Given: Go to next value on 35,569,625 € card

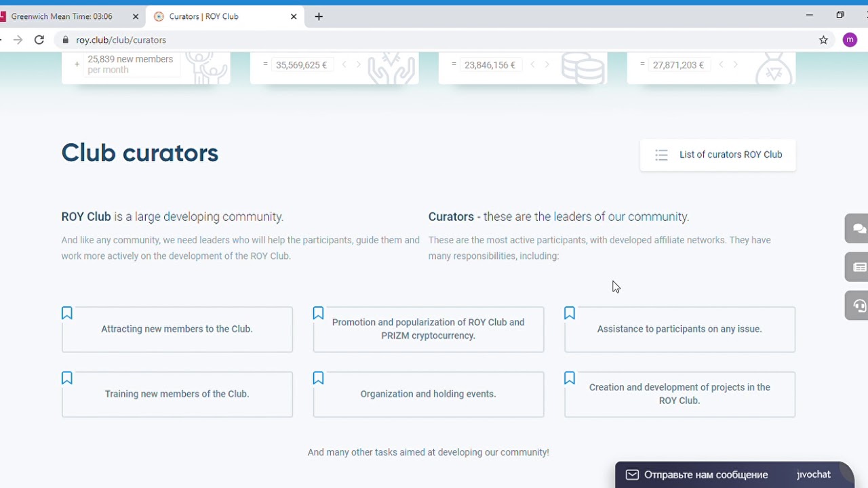Looking at the screenshot, I should tap(359, 65).
